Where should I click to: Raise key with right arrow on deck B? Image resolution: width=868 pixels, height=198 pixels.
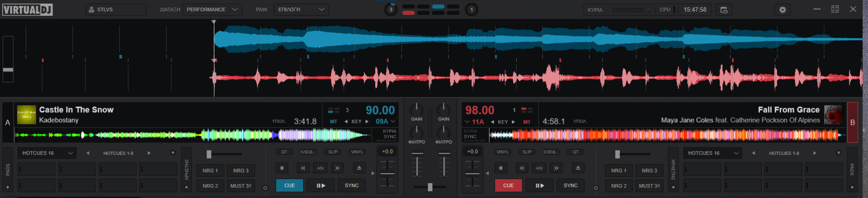(x=513, y=122)
